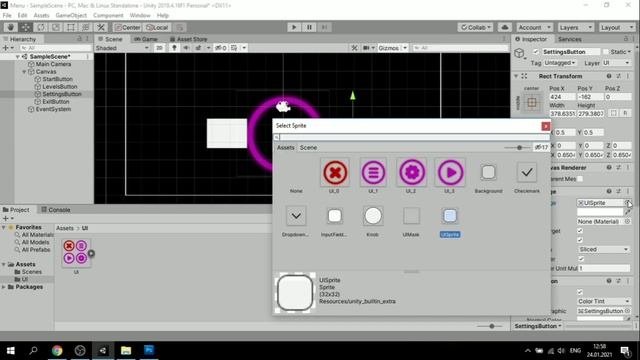The height and width of the screenshot is (360, 640).
Task: Click the Pos X input field
Action: tap(562, 97)
